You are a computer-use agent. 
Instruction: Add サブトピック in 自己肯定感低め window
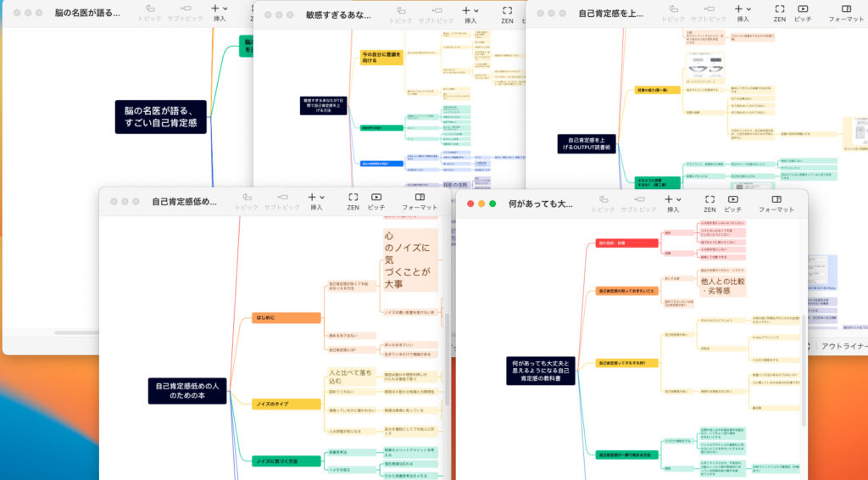click(281, 201)
